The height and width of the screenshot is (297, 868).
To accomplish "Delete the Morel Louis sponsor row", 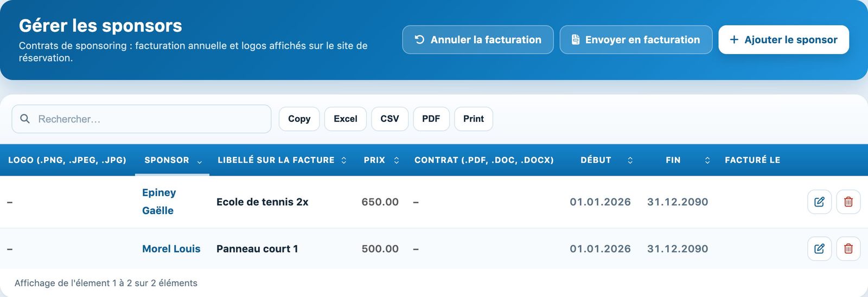I will (x=848, y=249).
